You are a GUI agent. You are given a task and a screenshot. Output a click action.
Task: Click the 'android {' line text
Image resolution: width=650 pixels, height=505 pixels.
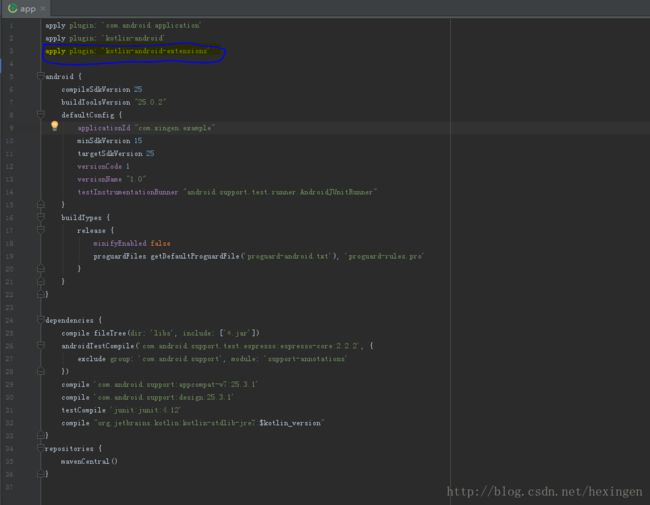pos(63,76)
